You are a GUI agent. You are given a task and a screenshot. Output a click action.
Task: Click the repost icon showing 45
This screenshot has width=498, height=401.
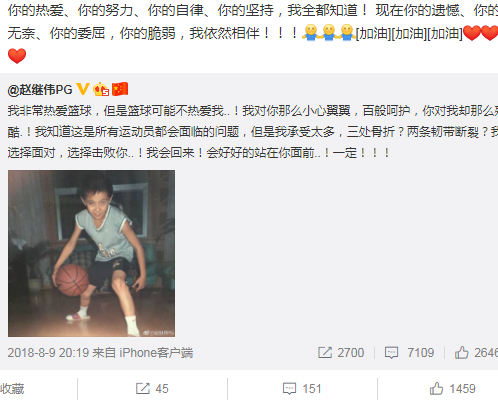(143, 389)
